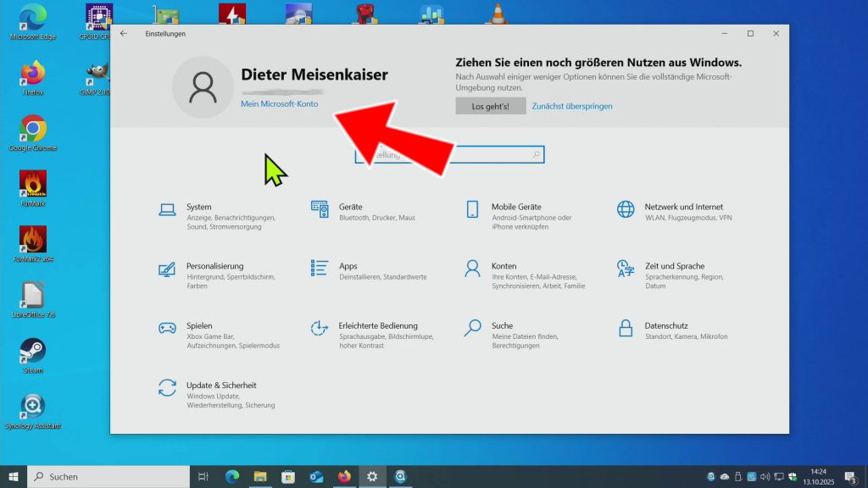
Task: Open Datenschutz privacy settings
Action: (665, 326)
